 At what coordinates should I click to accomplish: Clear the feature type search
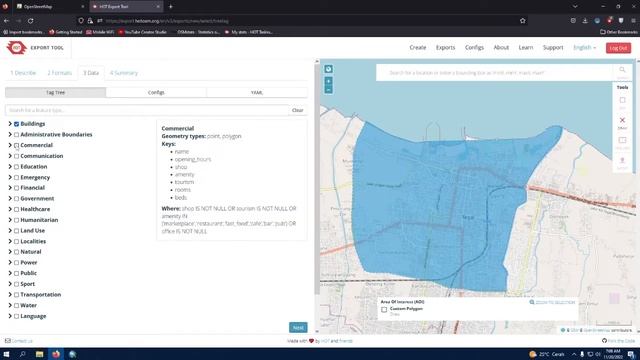(298, 110)
